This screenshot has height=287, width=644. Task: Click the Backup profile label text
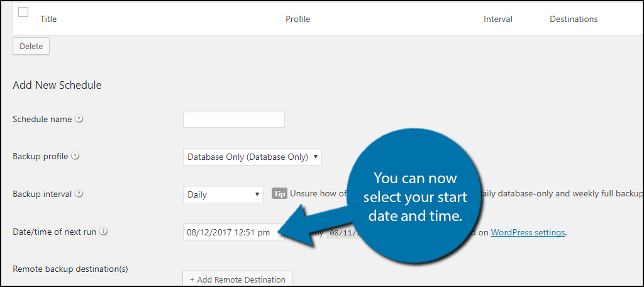(x=40, y=157)
